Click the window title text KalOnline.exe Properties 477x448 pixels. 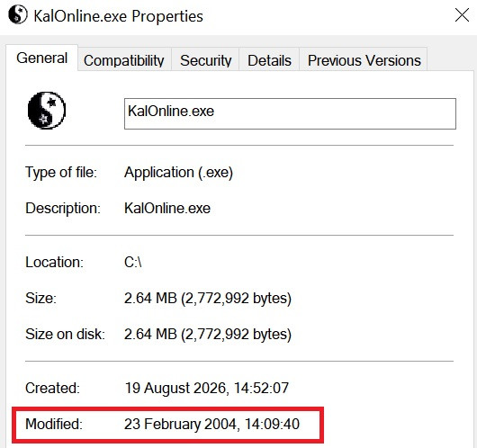tap(118, 16)
